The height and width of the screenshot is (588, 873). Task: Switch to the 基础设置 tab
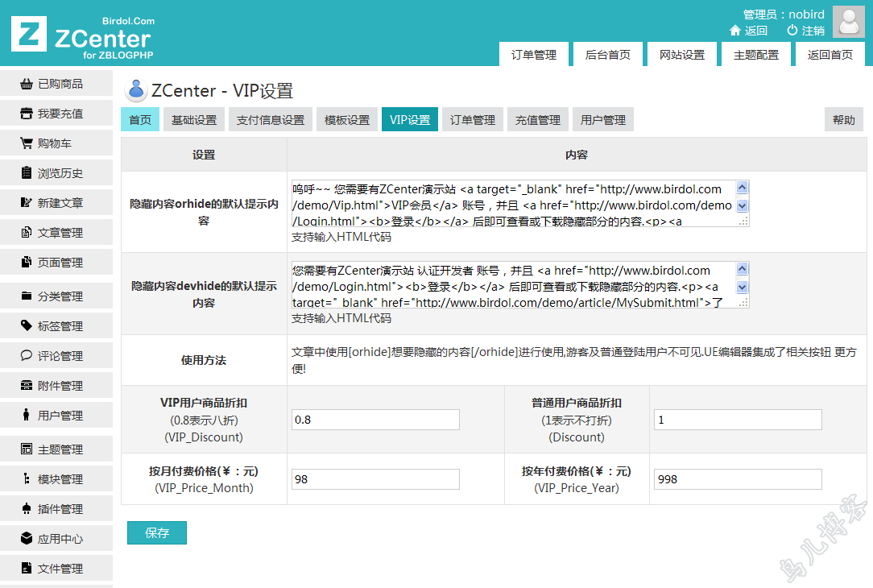[194, 120]
